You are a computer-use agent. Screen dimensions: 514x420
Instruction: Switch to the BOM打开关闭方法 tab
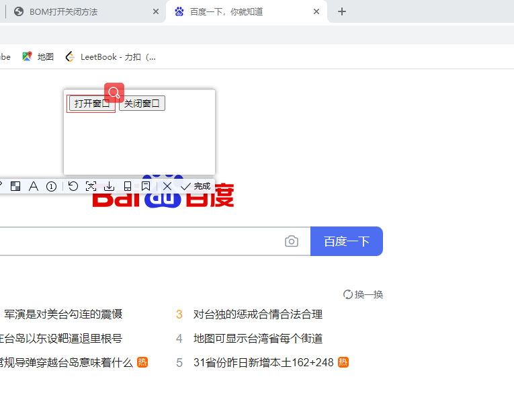click(82, 12)
